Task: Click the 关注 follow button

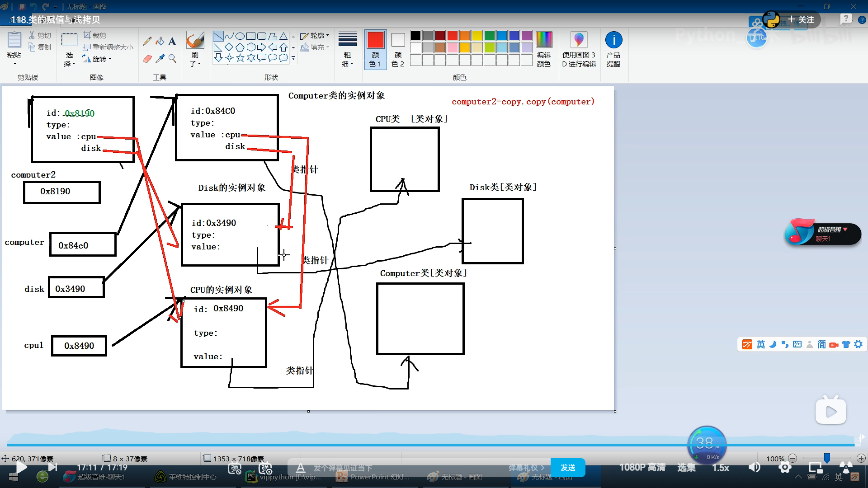Action: 801,19
